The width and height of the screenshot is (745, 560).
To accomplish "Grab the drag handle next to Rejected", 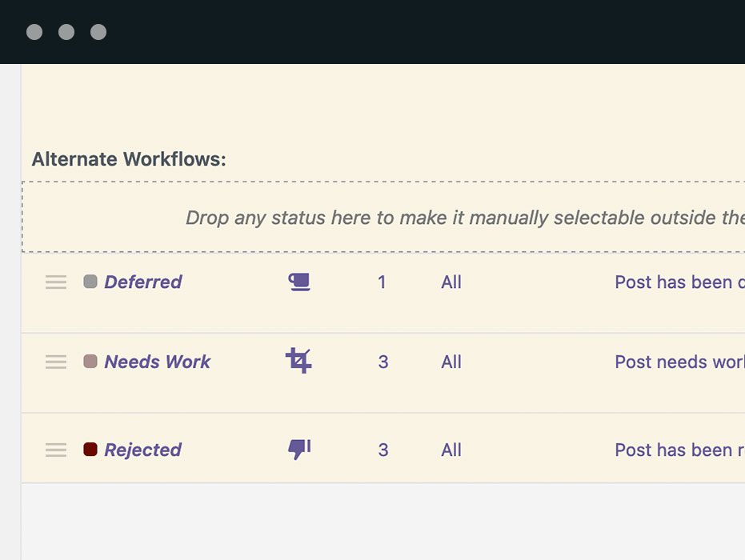I will click(55, 450).
